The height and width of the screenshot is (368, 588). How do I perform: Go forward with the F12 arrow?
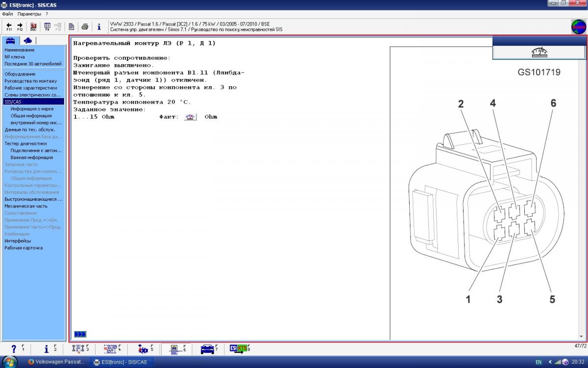(20, 26)
